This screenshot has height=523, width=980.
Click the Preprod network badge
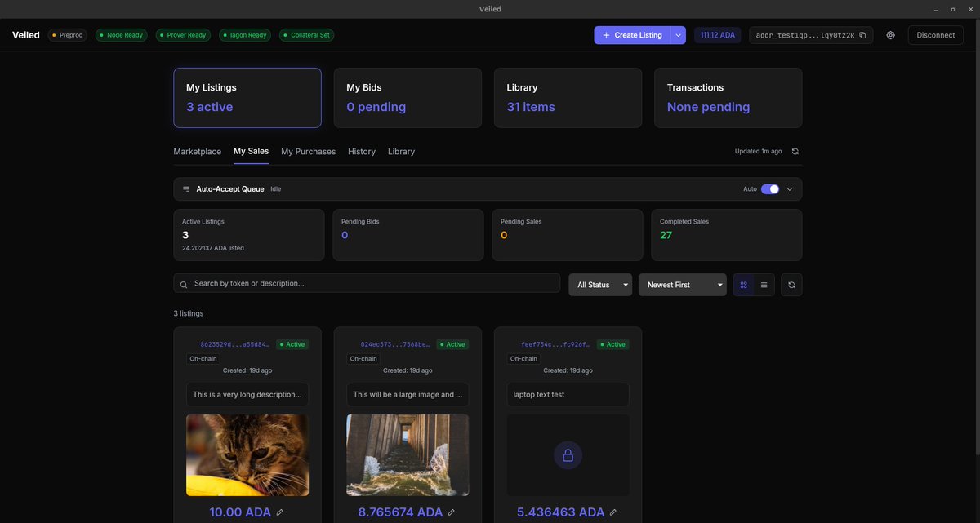pos(68,35)
